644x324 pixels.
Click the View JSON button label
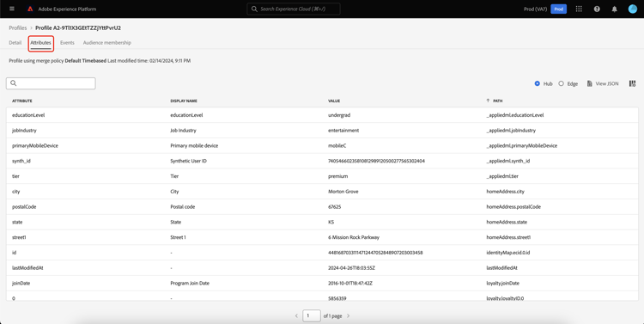[607, 83]
